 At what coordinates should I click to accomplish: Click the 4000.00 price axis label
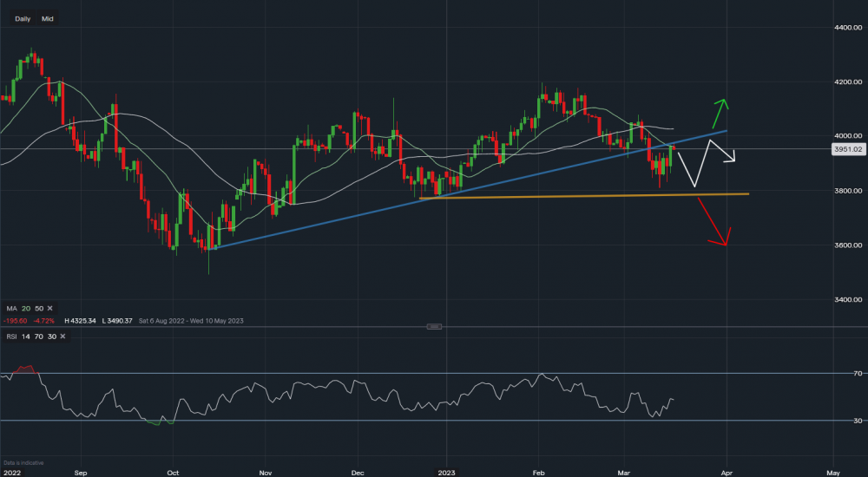click(x=845, y=136)
